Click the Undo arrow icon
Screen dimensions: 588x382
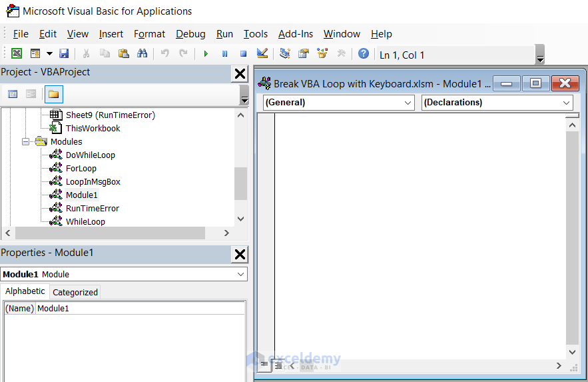click(x=164, y=53)
